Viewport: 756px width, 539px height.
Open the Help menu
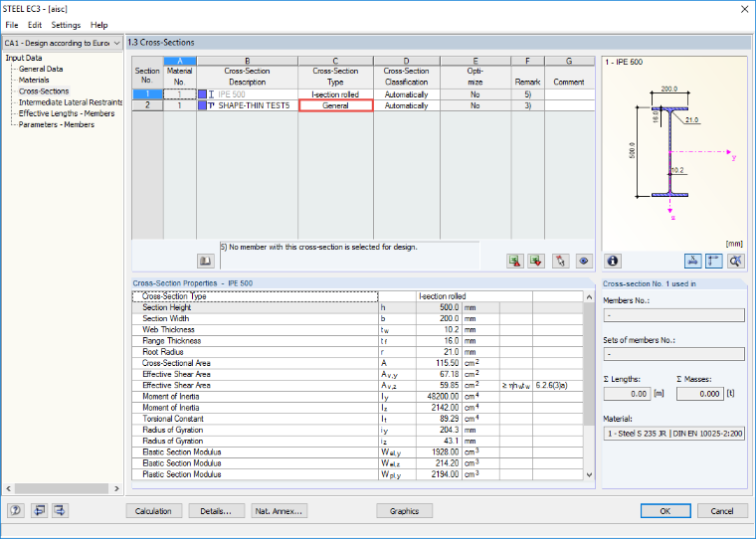[98, 25]
